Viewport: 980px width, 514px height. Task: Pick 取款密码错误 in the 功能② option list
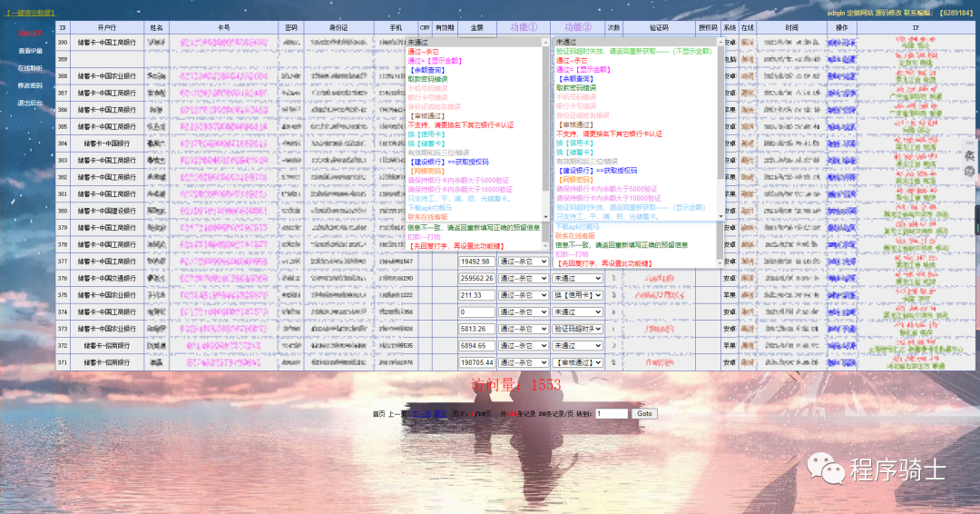coord(576,88)
